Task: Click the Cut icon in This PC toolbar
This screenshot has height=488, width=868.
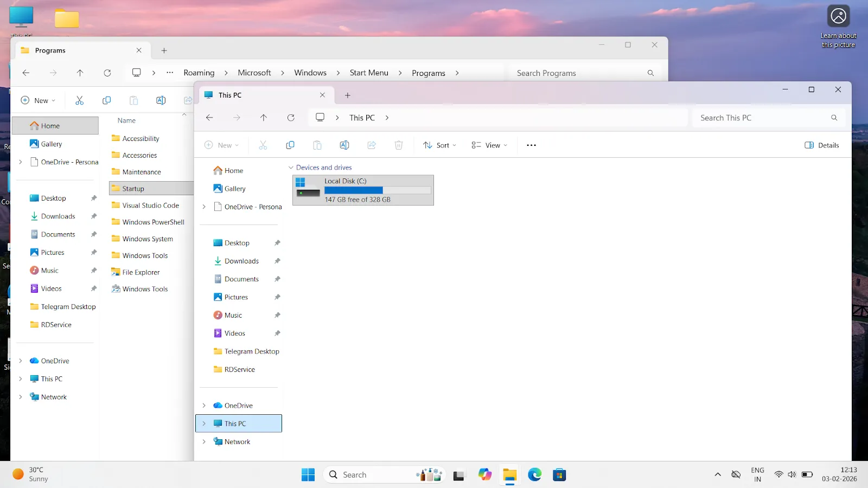Action: pyautogui.click(x=263, y=145)
